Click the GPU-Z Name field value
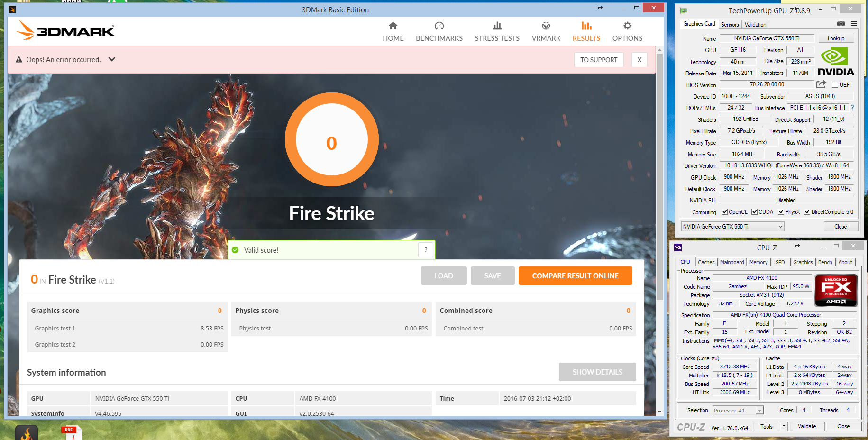Viewport: 868px width, 440px height. [x=767, y=38]
